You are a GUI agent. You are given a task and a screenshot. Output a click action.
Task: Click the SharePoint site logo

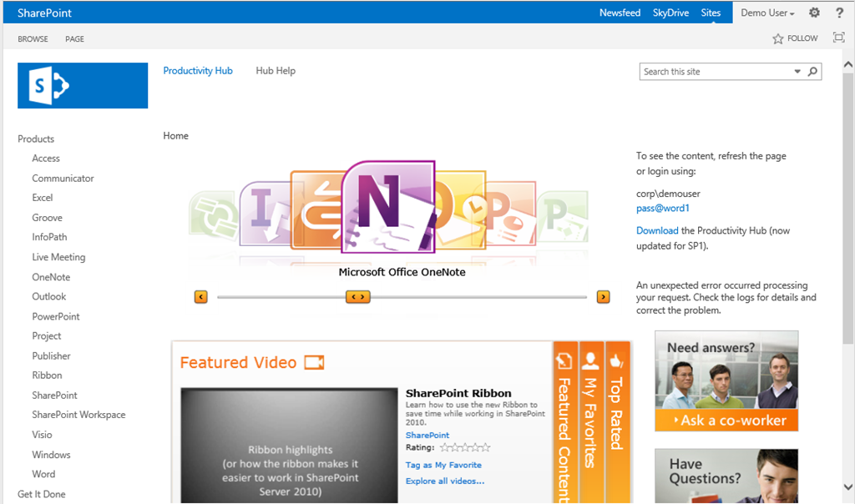83,85
